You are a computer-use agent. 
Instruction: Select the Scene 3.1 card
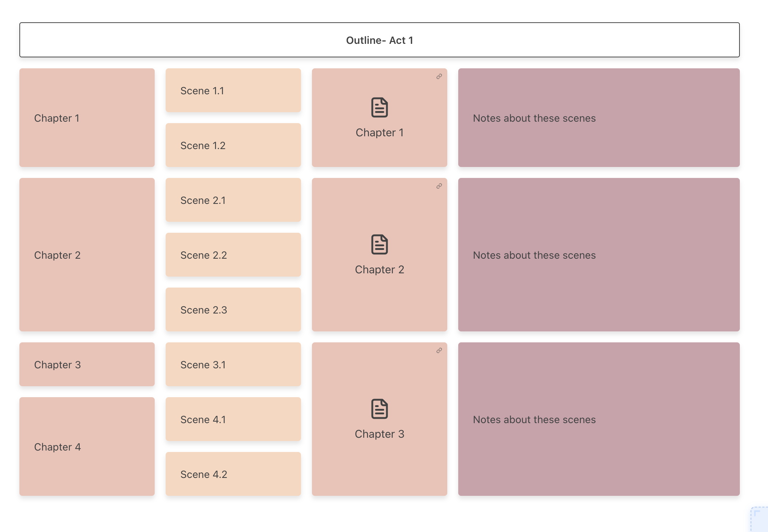[x=233, y=364]
